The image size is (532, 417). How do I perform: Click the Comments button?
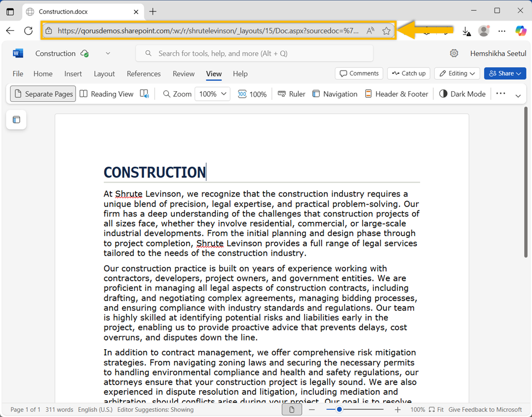click(x=359, y=73)
